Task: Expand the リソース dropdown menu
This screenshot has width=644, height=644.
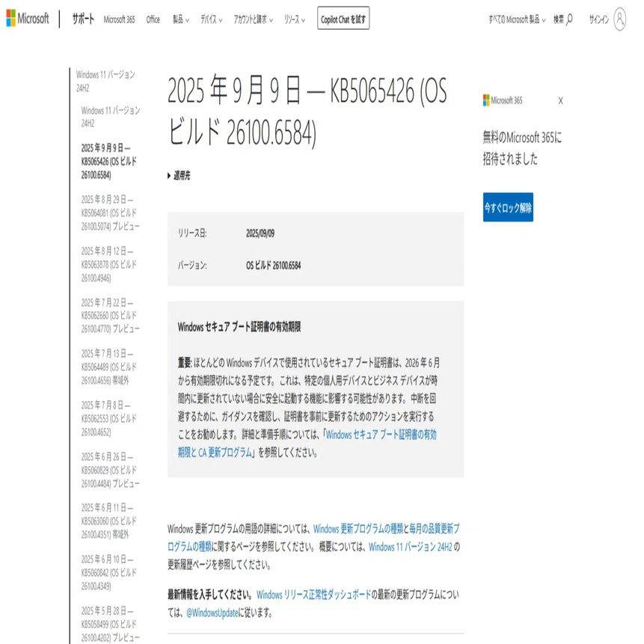Action: [295, 19]
